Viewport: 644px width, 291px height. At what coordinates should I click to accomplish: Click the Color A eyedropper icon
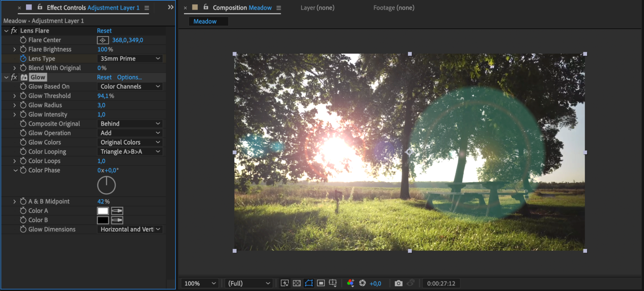click(x=117, y=211)
